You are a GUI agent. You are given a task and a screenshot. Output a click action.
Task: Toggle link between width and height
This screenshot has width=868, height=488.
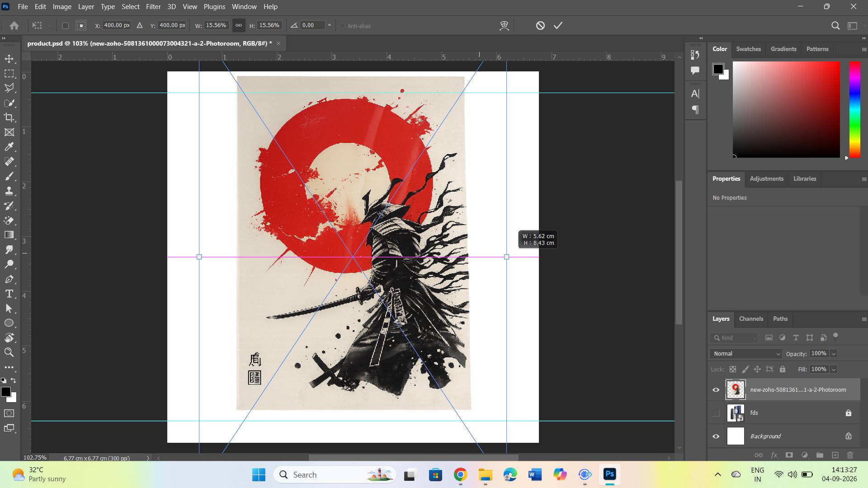click(239, 25)
